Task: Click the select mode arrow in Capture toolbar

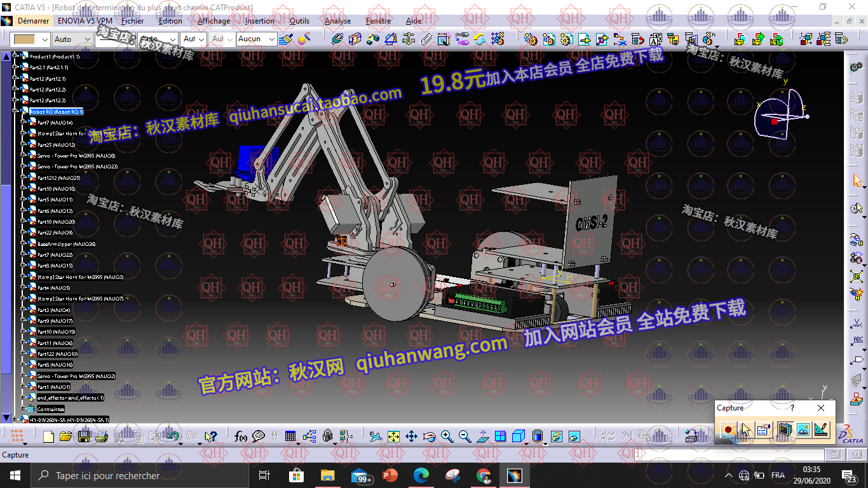Action: point(746,430)
